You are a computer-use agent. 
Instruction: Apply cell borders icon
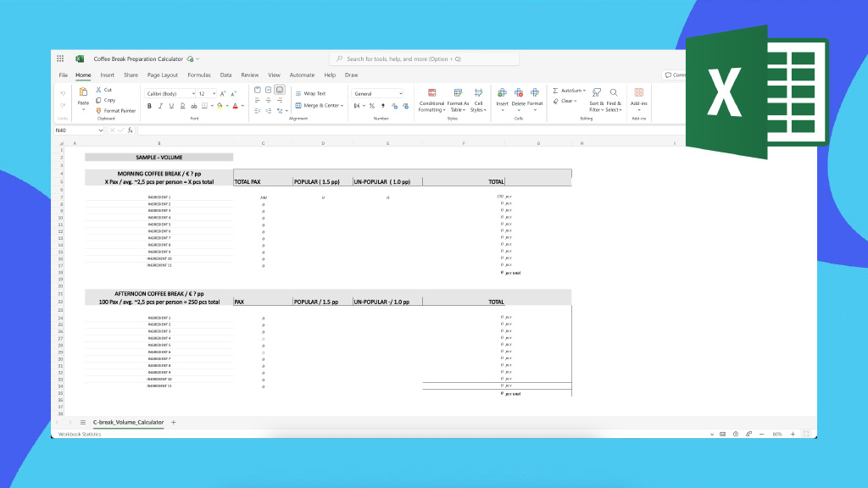pyautogui.click(x=205, y=106)
